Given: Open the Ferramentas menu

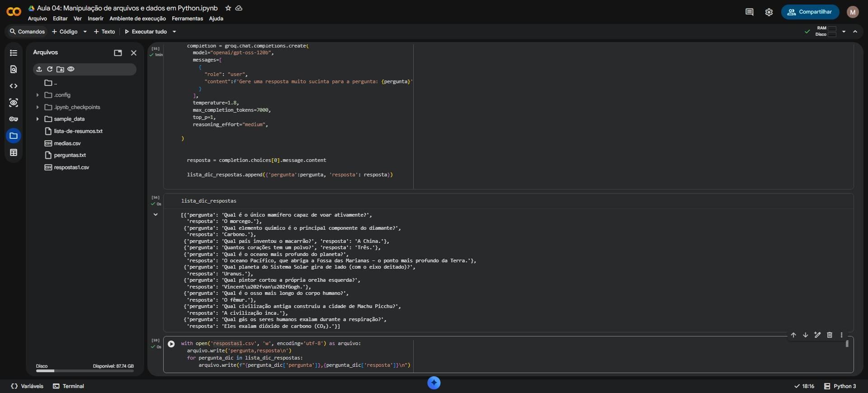Looking at the screenshot, I should [187, 19].
